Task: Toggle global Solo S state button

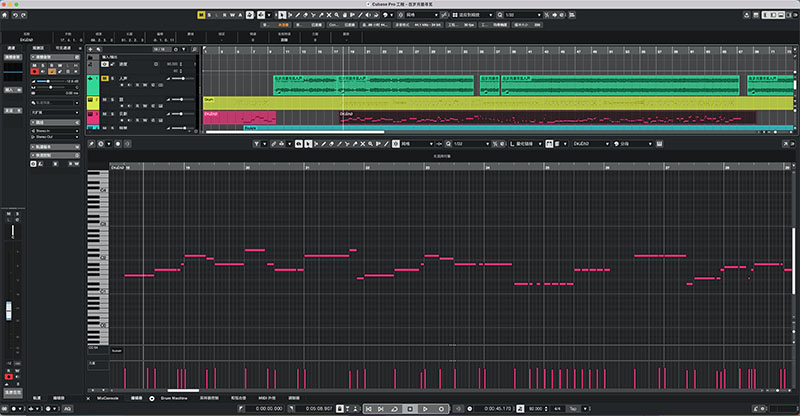Action: [209, 15]
